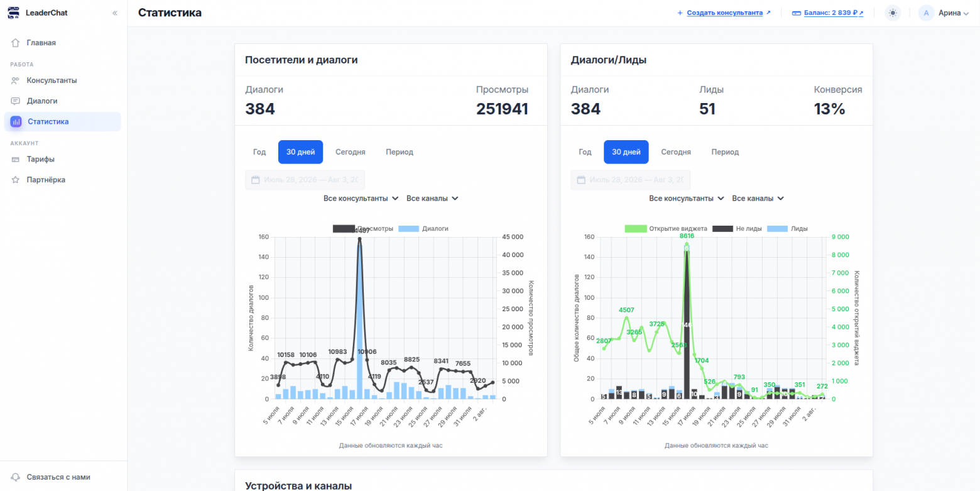
Task: Click Диалоги count 384 in Посетители card
Action: coord(260,109)
